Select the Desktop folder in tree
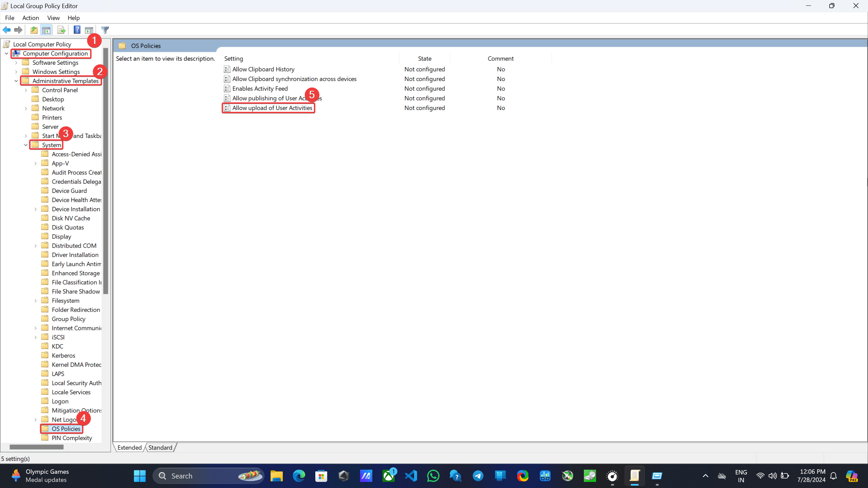The image size is (868, 488). click(53, 99)
